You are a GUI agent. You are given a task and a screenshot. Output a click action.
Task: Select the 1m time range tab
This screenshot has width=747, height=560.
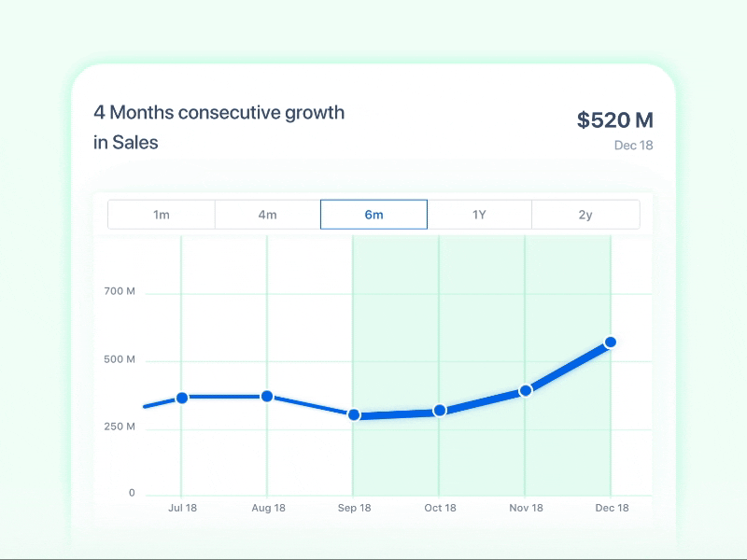(161, 214)
